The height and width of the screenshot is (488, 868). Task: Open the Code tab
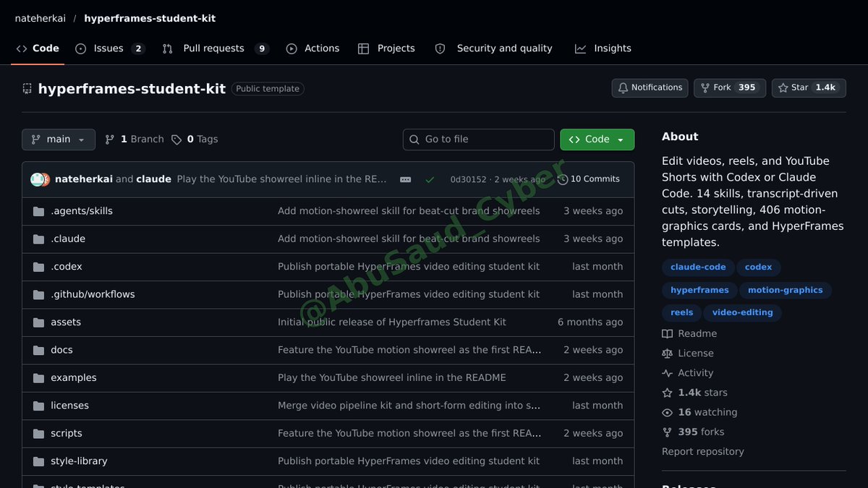[38, 48]
